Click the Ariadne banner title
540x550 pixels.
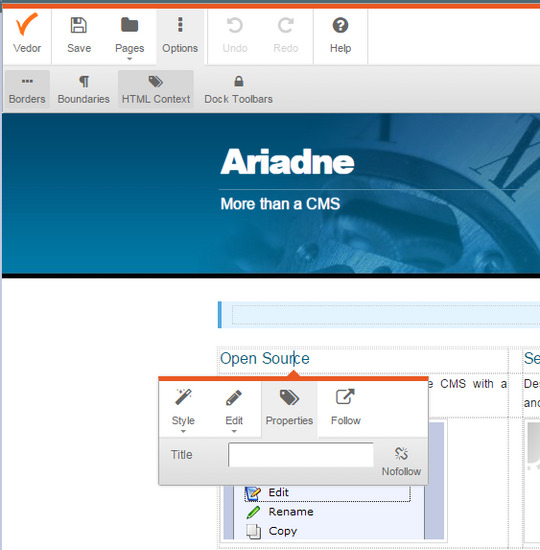pyautogui.click(x=287, y=162)
